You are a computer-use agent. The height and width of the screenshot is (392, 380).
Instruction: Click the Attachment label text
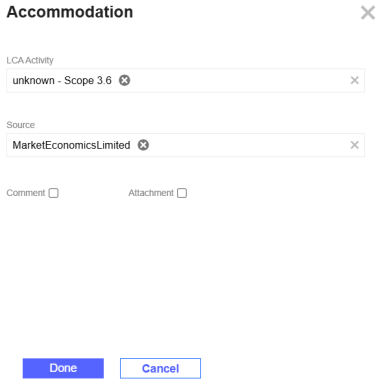(151, 193)
